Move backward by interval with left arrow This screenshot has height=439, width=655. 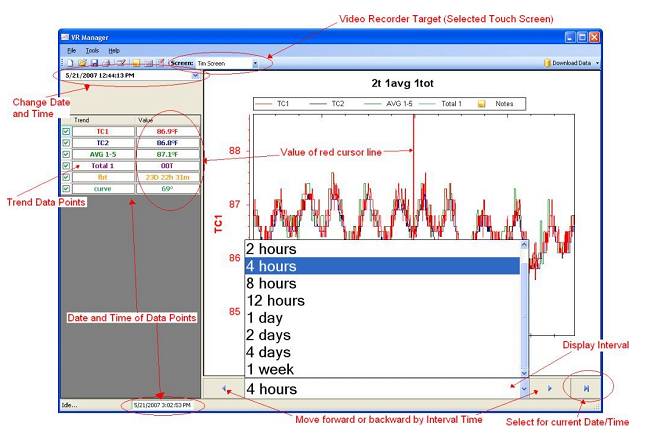coord(224,388)
